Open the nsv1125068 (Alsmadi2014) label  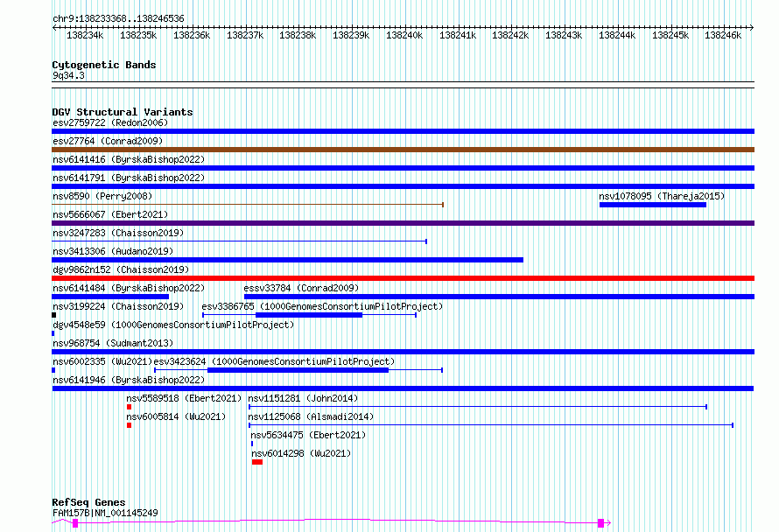[311, 416]
